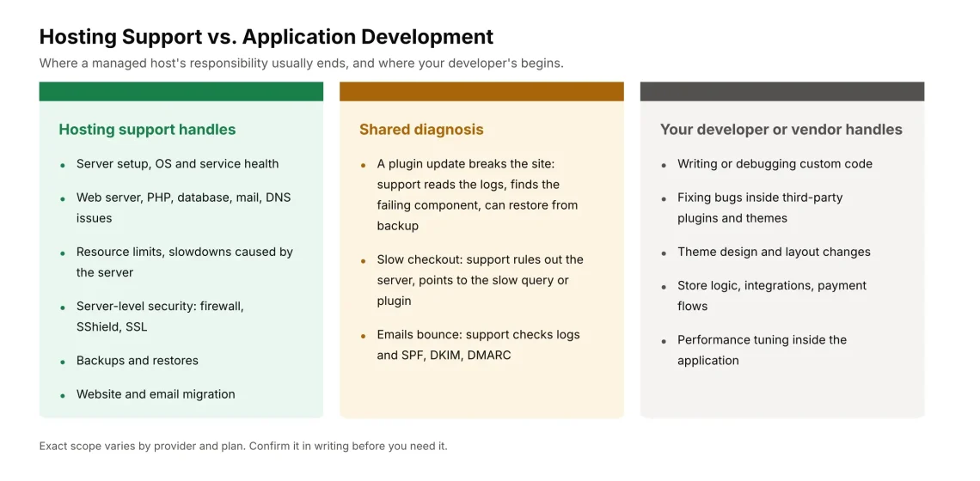Click Theme design and layout changes item
The width and height of the screenshot is (980, 481).
[774, 252]
